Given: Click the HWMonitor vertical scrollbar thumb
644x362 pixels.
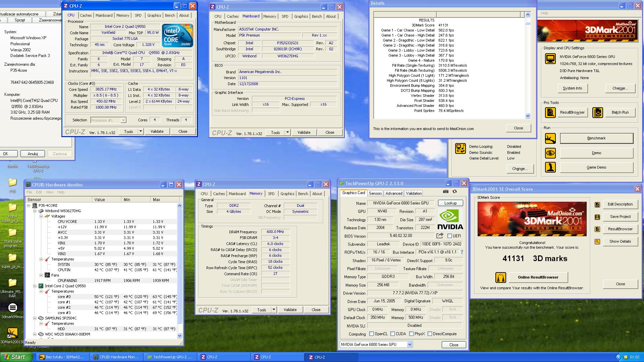Looking at the screenshot, I should coord(179,265).
